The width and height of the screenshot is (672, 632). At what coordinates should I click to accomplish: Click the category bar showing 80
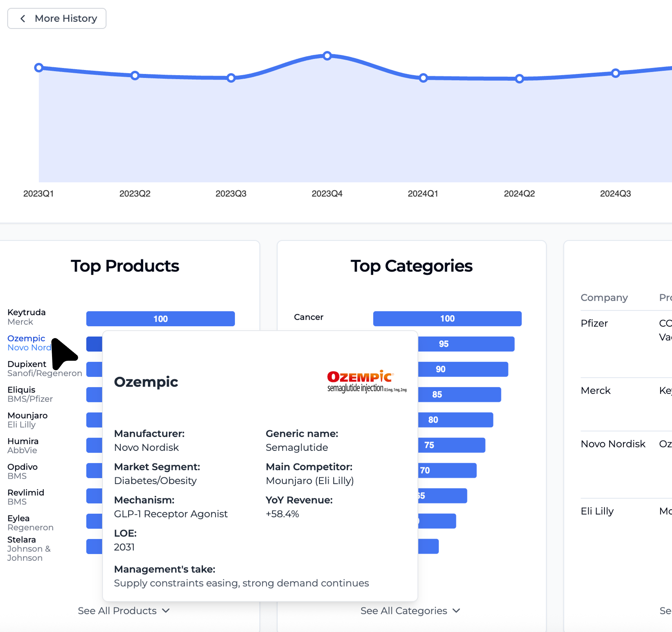pos(455,420)
